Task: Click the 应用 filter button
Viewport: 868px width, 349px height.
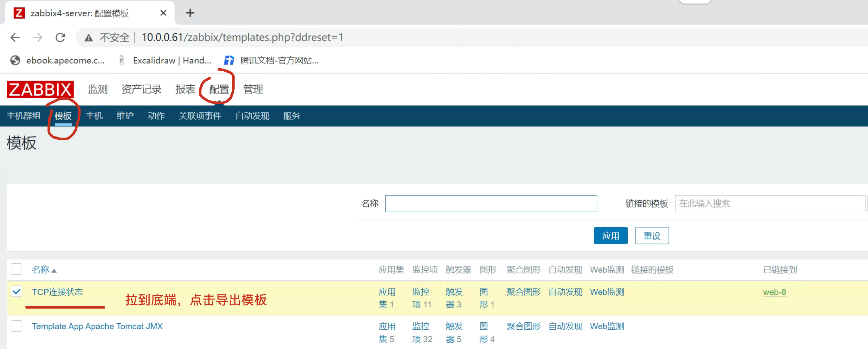Action: 610,235
